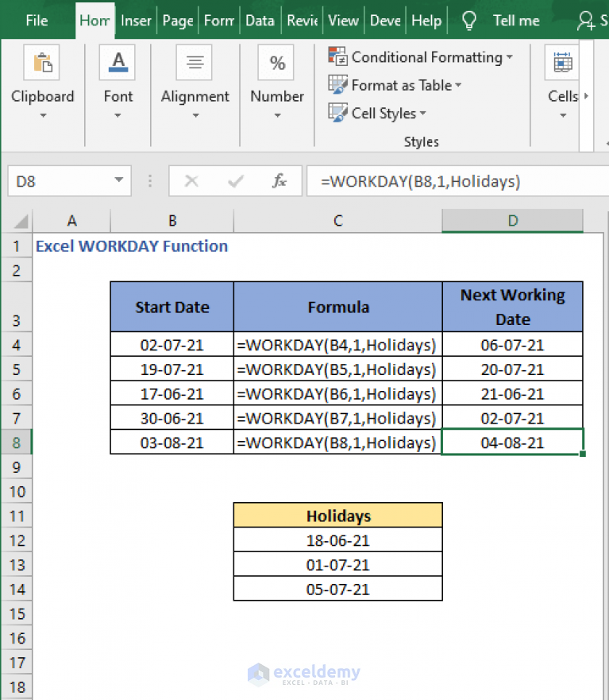Select the yellow Holidays header cell

(338, 516)
